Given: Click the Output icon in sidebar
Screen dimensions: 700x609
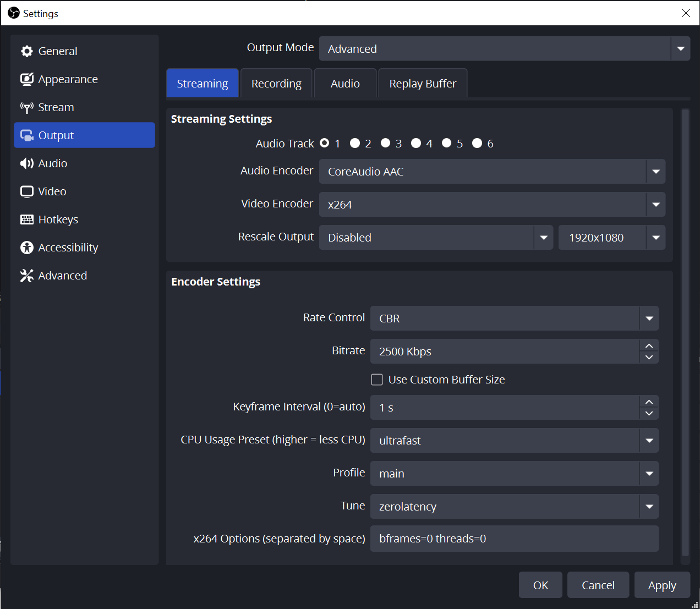Looking at the screenshot, I should pos(27,135).
